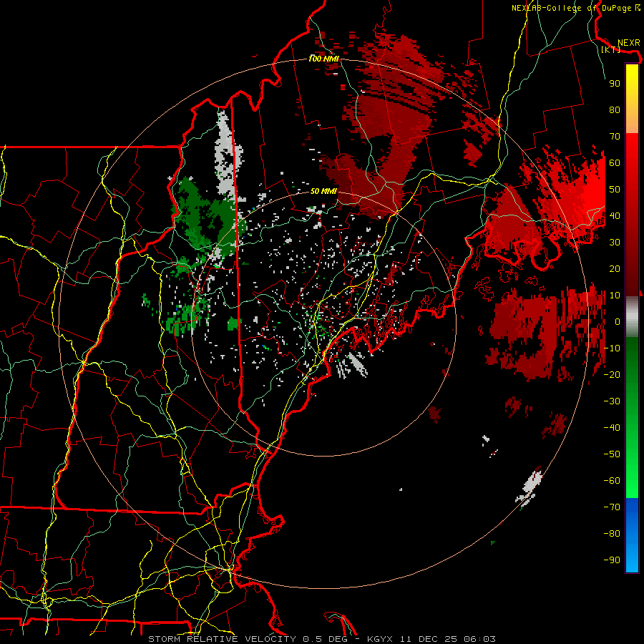Click the -40 scale value
The image size is (644, 644).
point(612,428)
